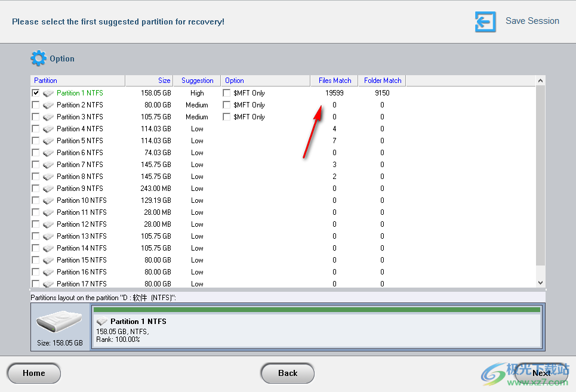Enable $MFT Only for Partition 2
576x392 pixels.
[227, 105]
